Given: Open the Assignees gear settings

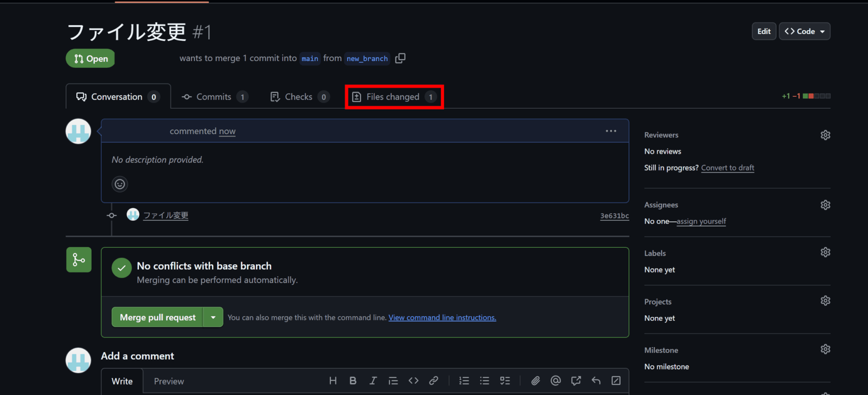Looking at the screenshot, I should point(825,205).
